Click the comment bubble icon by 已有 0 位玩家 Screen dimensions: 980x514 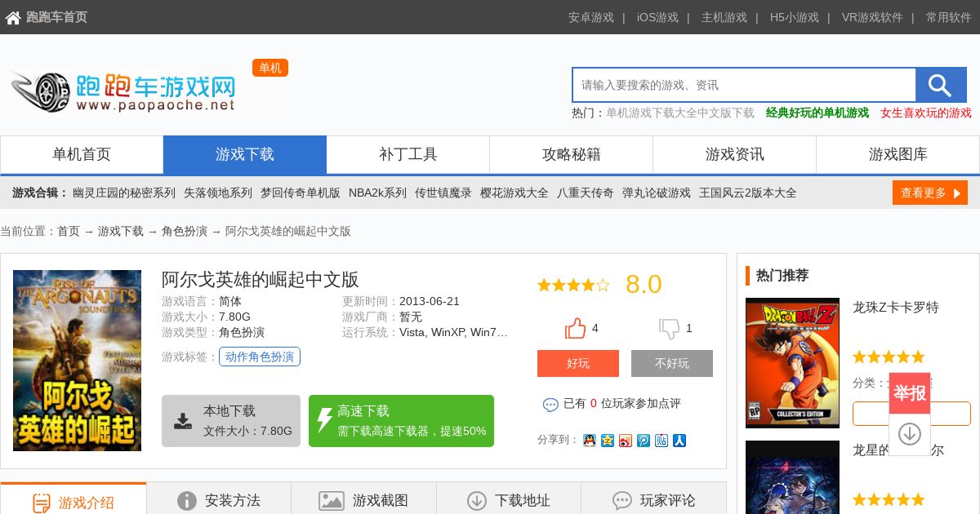(550, 404)
